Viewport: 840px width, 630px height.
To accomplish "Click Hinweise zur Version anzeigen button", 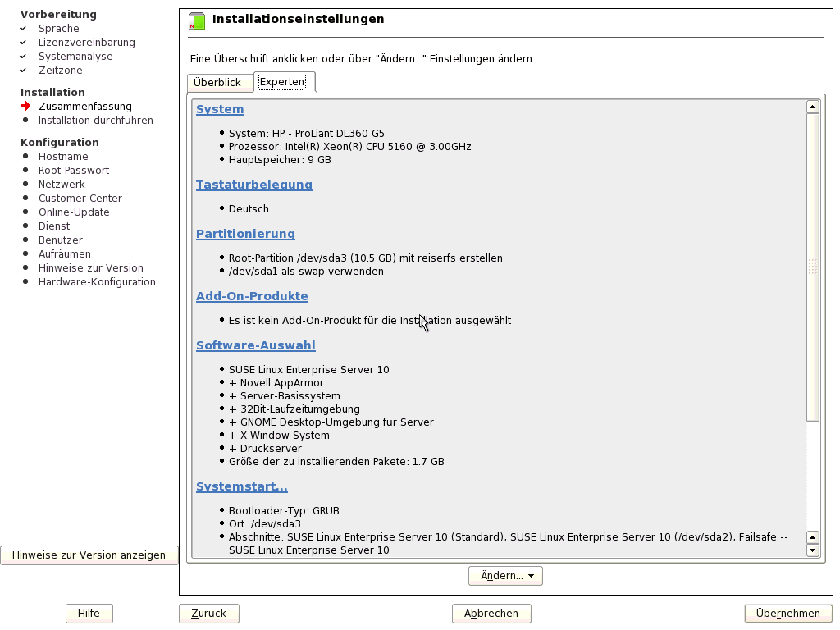I will [89, 555].
